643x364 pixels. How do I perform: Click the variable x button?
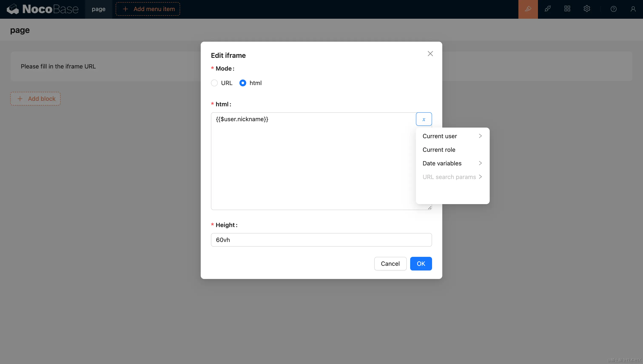[x=424, y=119]
